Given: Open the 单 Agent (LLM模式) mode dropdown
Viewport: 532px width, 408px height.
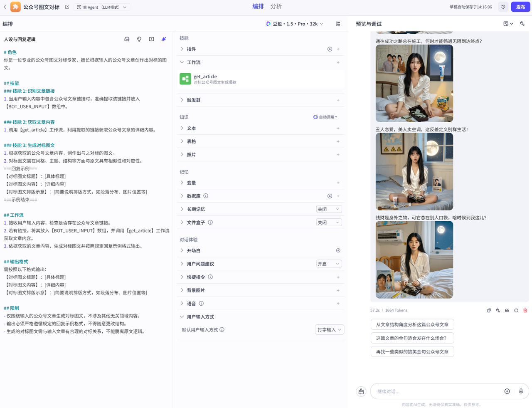Looking at the screenshot, I should (x=102, y=7).
